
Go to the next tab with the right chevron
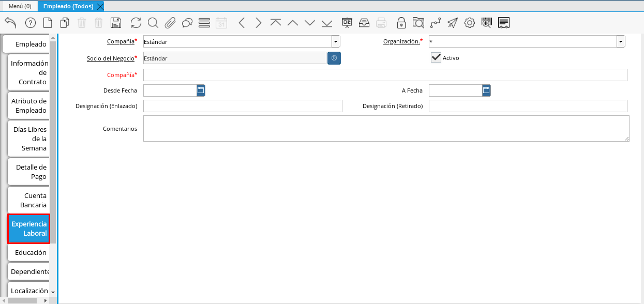tap(259, 23)
